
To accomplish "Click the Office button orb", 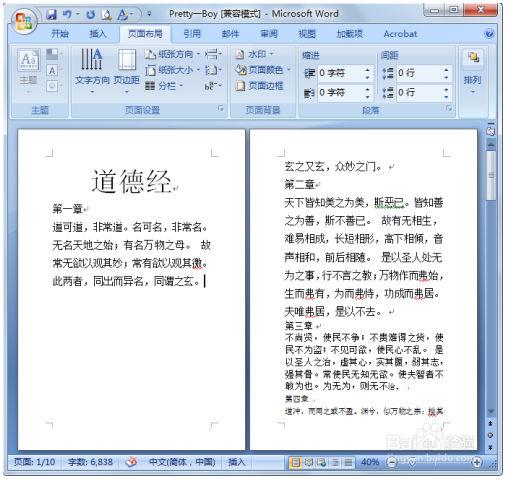I will 23,21.
